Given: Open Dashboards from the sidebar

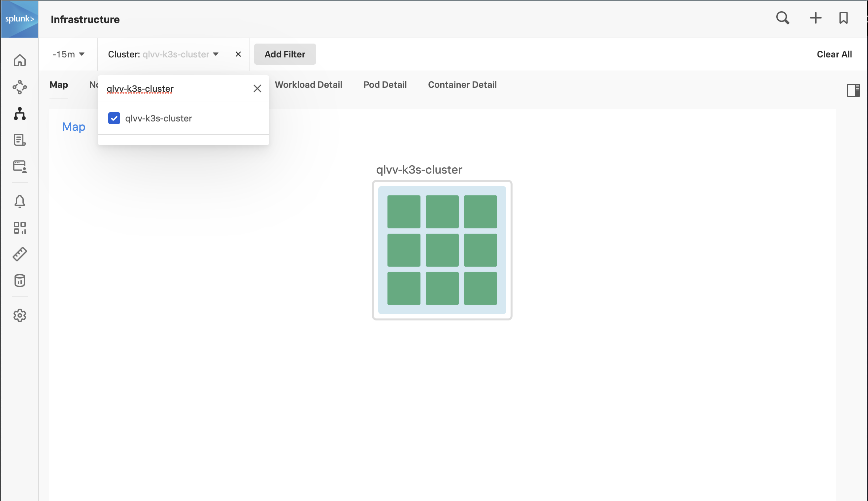Looking at the screenshot, I should pos(19,227).
